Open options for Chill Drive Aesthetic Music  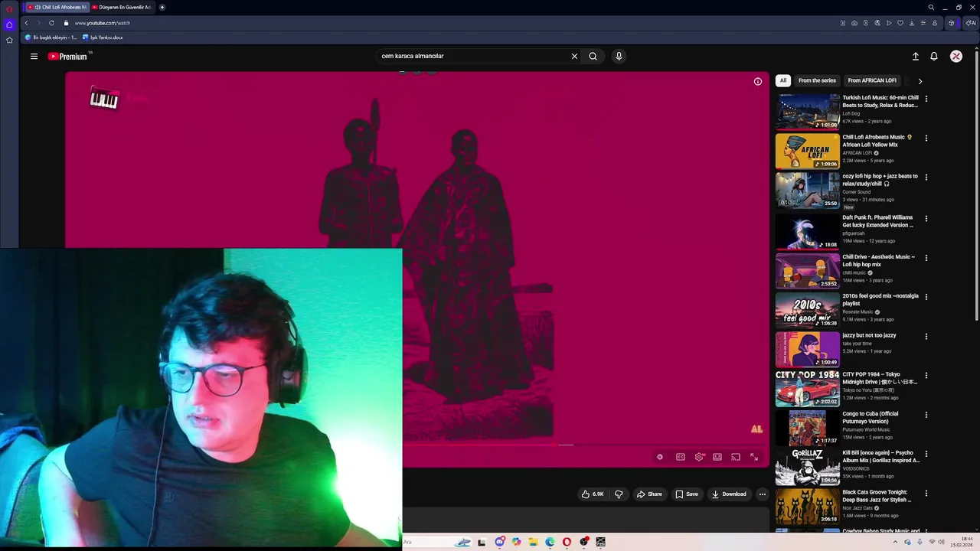point(926,258)
